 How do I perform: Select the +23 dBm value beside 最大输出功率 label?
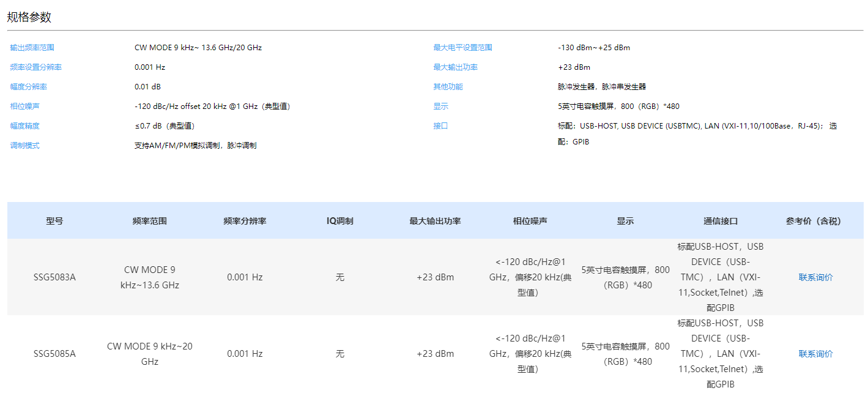[x=574, y=67]
